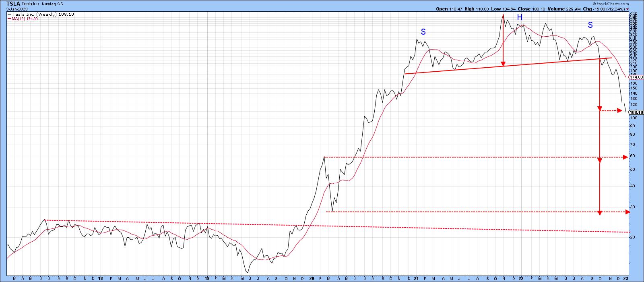Click the year 20 label on the time axis
644x282 pixels.
[x=312, y=278]
